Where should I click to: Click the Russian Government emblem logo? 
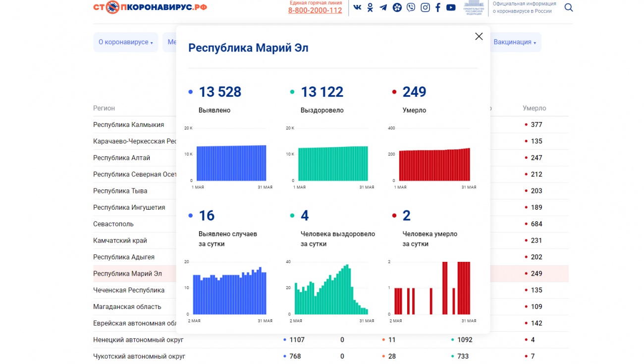[x=474, y=8]
